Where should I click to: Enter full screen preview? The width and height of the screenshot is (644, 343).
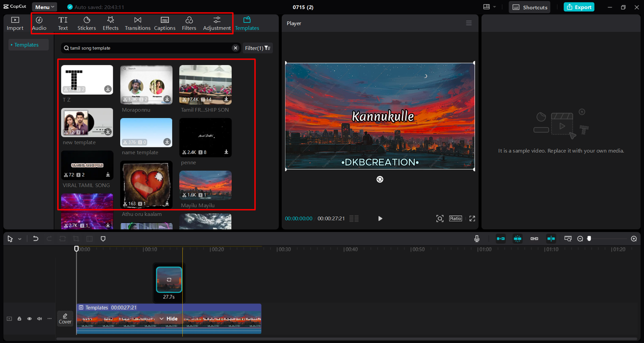click(x=472, y=218)
